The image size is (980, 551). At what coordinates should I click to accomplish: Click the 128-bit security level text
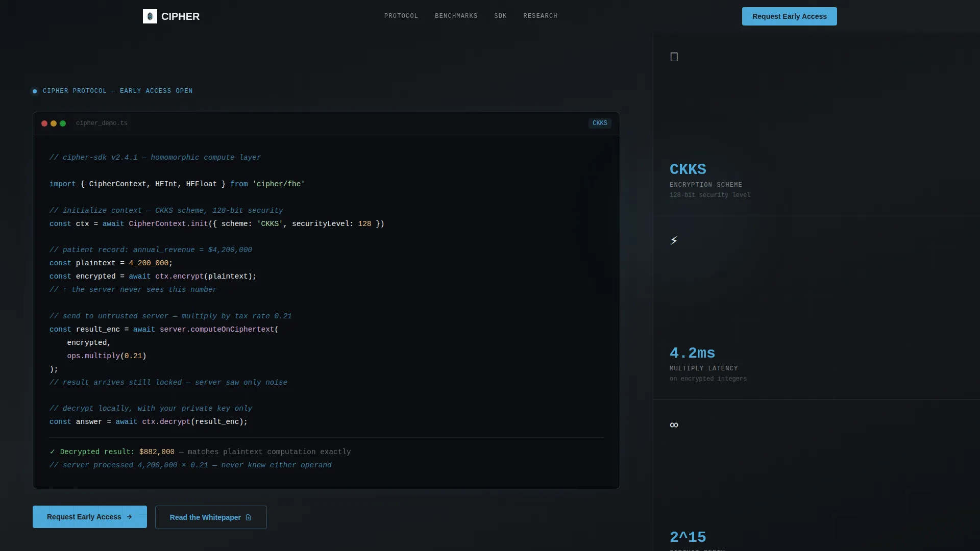[710, 195]
